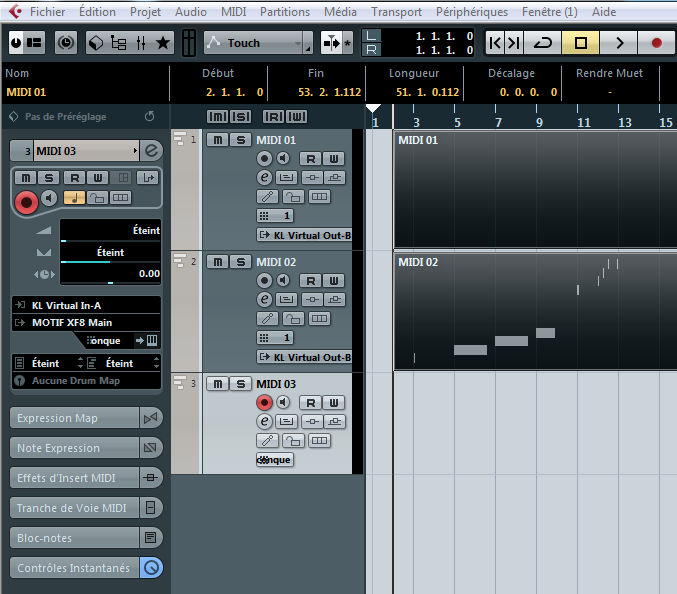
Task: Expand the Expression Map section
Action: [75, 418]
